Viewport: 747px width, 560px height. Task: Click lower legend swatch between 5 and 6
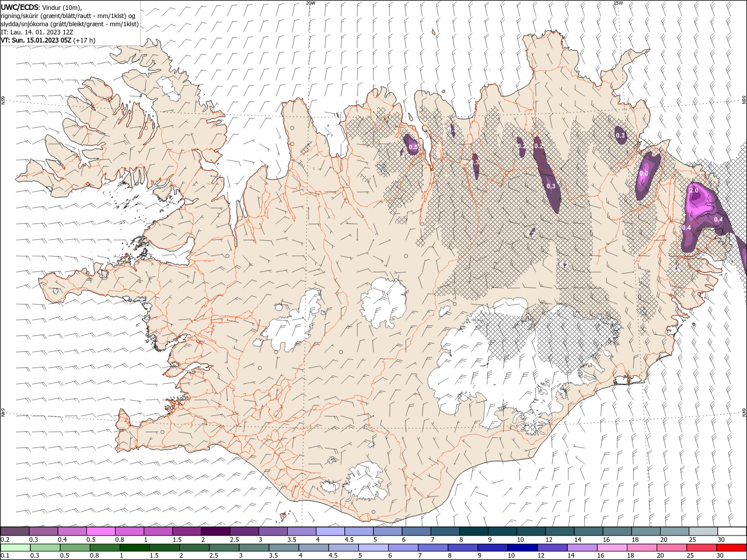click(373, 548)
